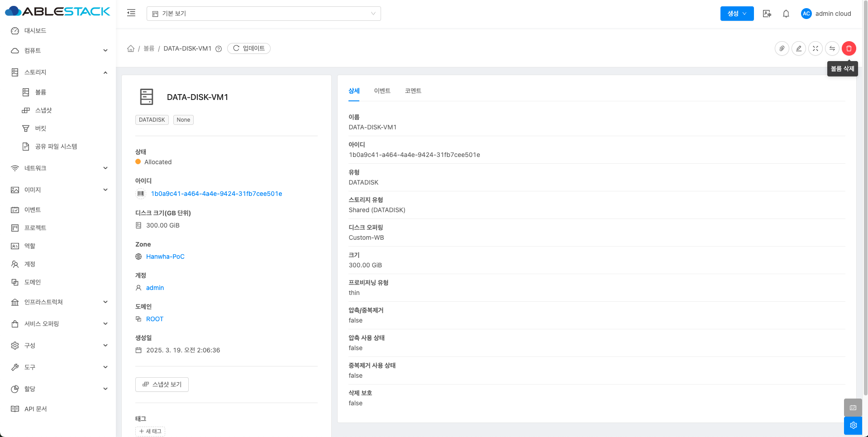Switch to the 이벤트 tab
868x437 pixels.
click(x=382, y=91)
